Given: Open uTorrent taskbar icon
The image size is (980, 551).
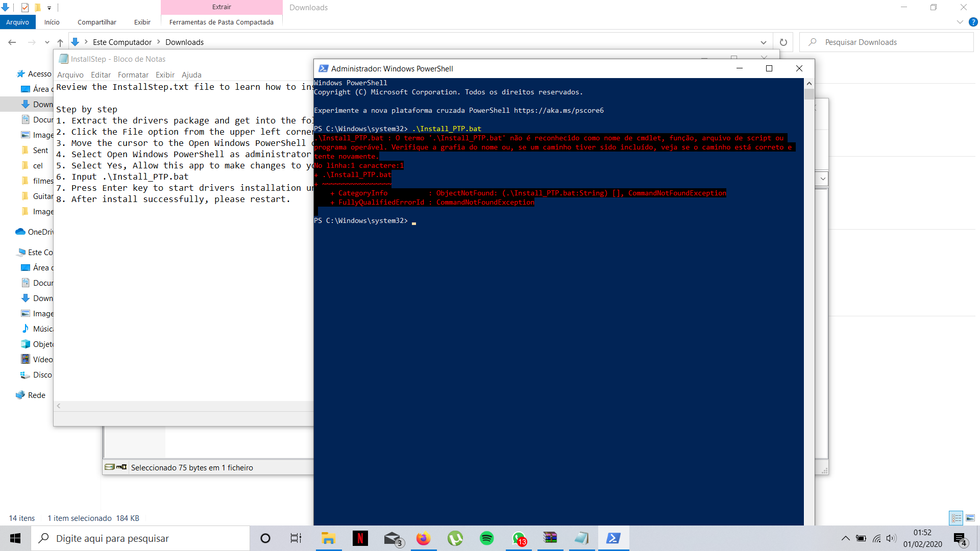Looking at the screenshot, I should (455, 538).
